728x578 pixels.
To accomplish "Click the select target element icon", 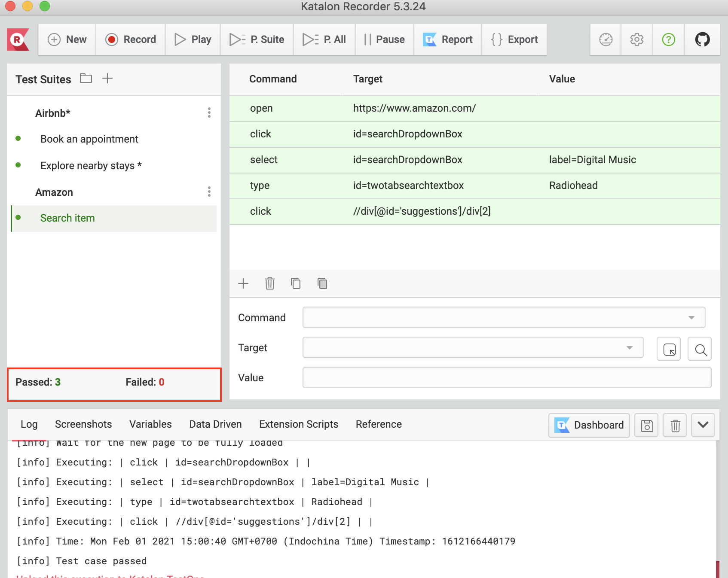I will click(669, 349).
